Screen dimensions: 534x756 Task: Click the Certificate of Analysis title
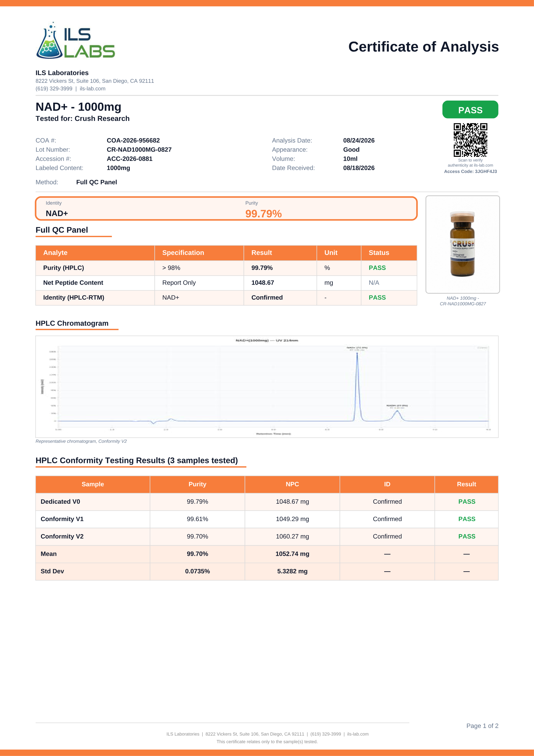tap(423, 47)
